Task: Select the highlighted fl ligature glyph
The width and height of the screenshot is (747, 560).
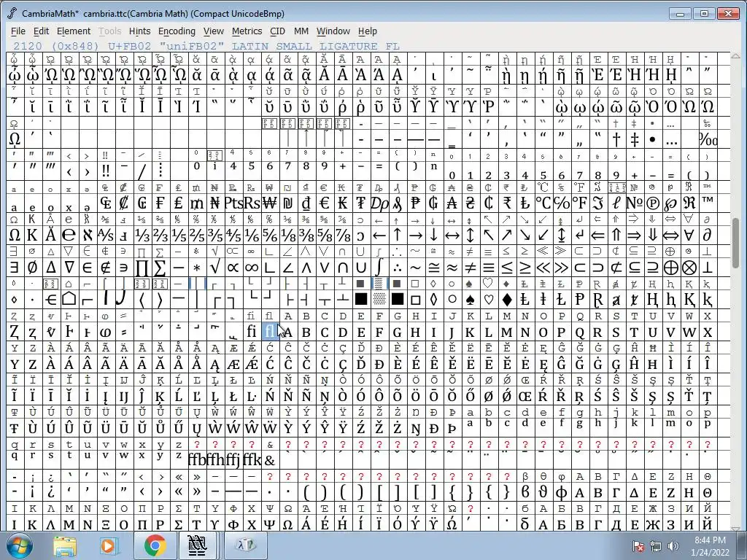Action: [x=270, y=331]
